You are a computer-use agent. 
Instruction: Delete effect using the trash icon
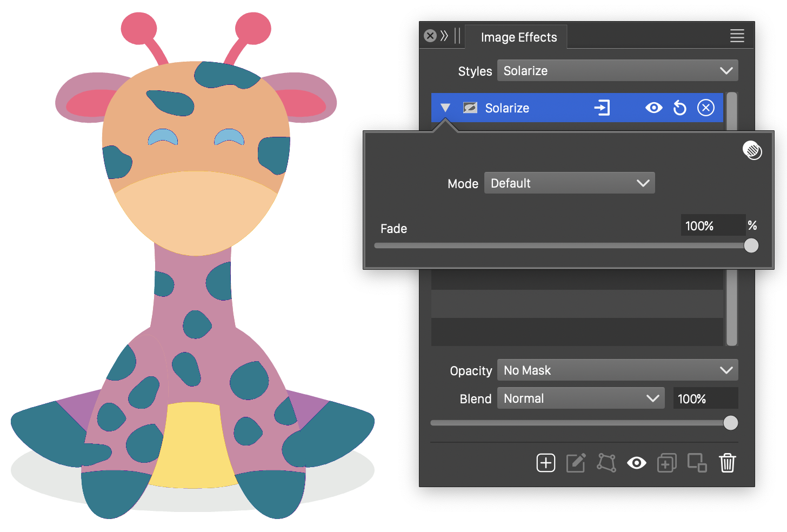(727, 463)
